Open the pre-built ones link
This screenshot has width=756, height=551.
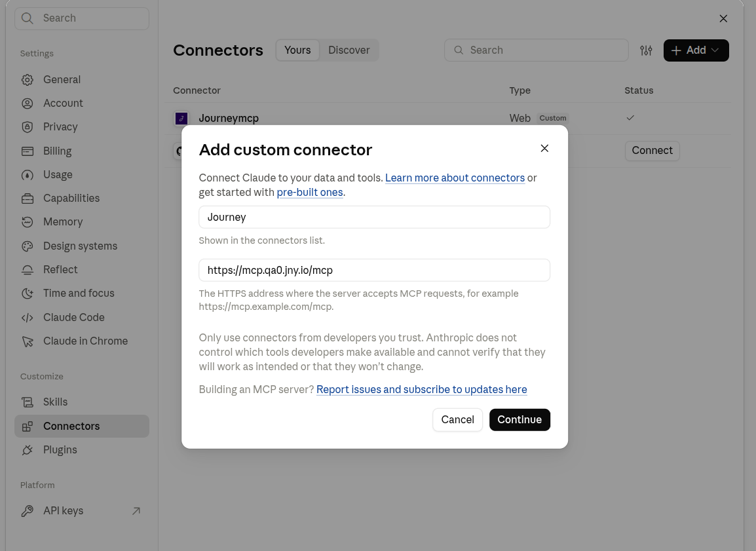click(x=309, y=193)
